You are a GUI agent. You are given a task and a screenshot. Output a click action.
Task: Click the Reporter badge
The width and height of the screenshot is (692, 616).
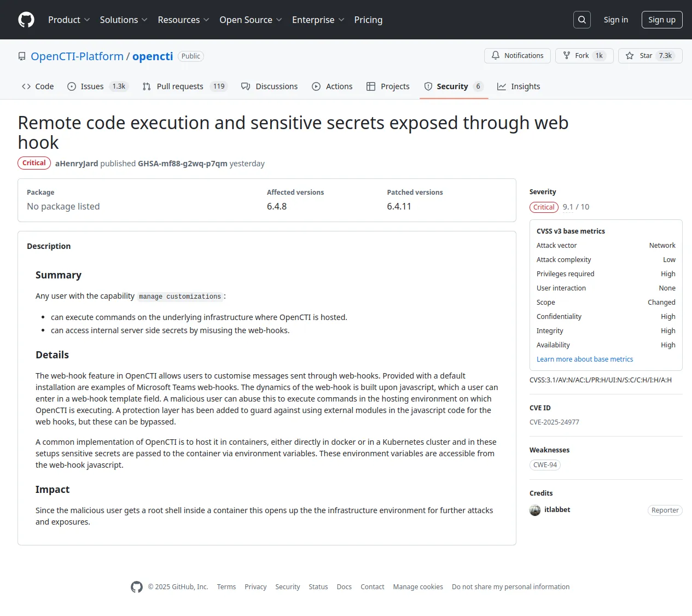tap(665, 510)
